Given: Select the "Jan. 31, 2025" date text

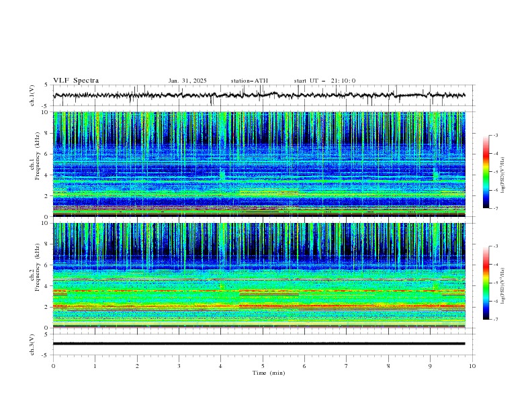Looking at the screenshot, I should tap(187, 81).
